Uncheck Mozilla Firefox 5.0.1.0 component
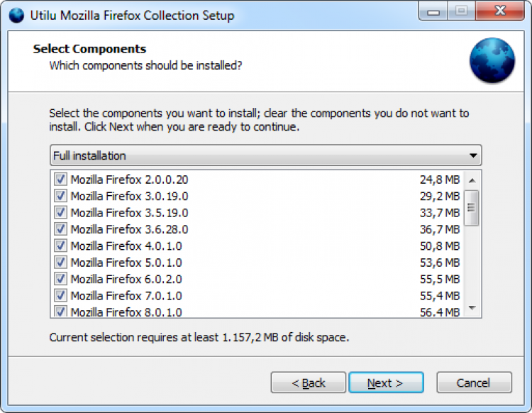 click(x=60, y=263)
